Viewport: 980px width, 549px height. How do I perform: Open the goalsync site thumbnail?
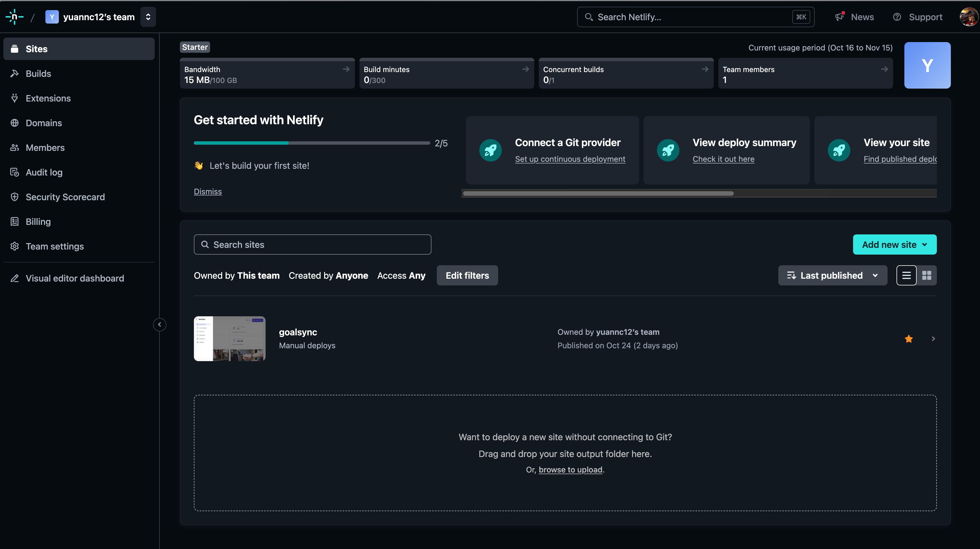[x=229, y=338]
